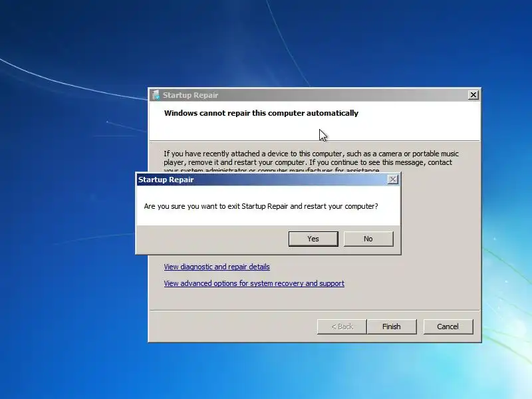
Task: Close the main Startup Repair window
Action: [x=473, y=95]
